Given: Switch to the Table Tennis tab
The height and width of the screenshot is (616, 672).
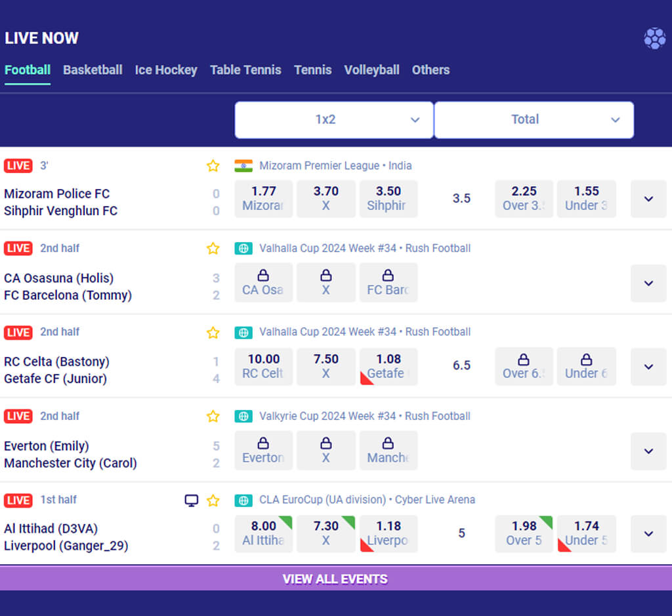Looking at the screenshot, I should click(x=245, y=70).
